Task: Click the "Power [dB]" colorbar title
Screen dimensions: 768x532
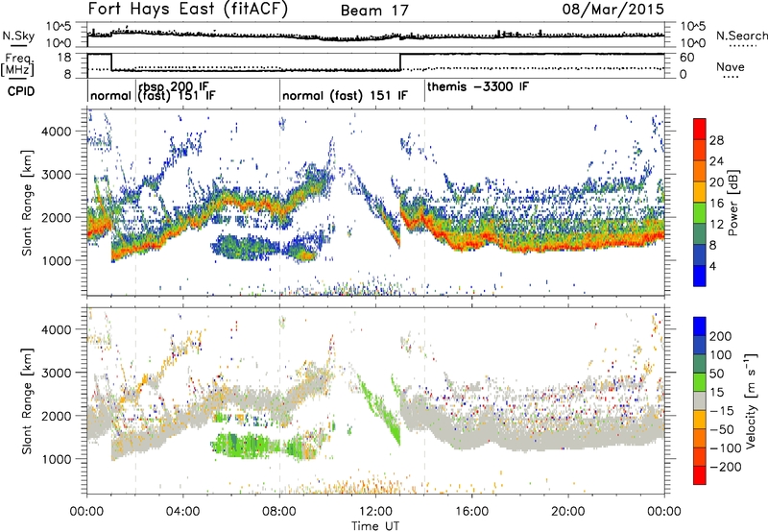Action: [x=733, y=203]
